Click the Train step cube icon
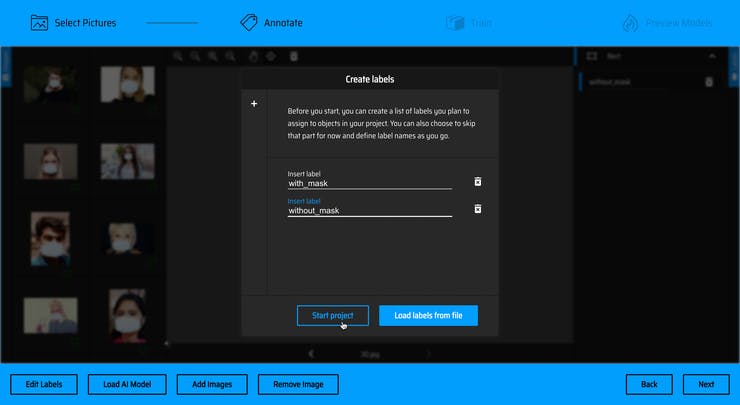The height and width of the screenshot is (405, 740). [455, 22]
